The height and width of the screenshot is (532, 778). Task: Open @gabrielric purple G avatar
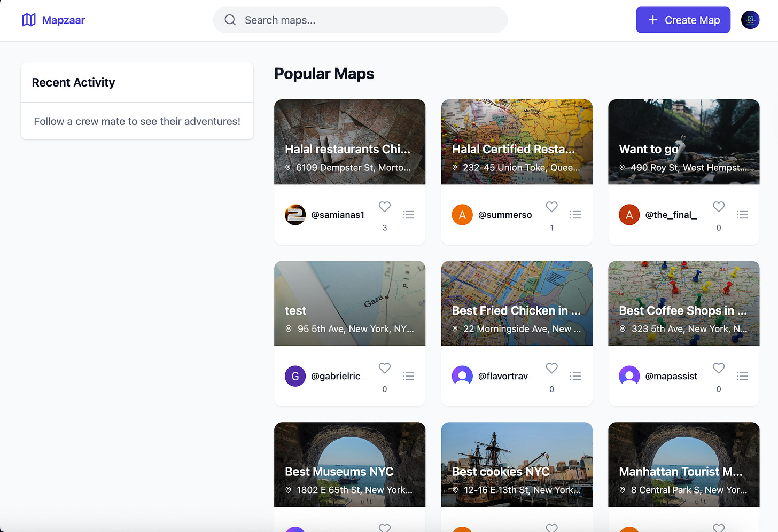pyautogui.click(x=295, y=376)
